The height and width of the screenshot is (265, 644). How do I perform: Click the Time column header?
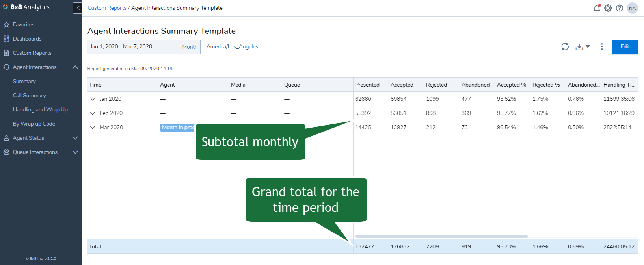pos(95,85)
